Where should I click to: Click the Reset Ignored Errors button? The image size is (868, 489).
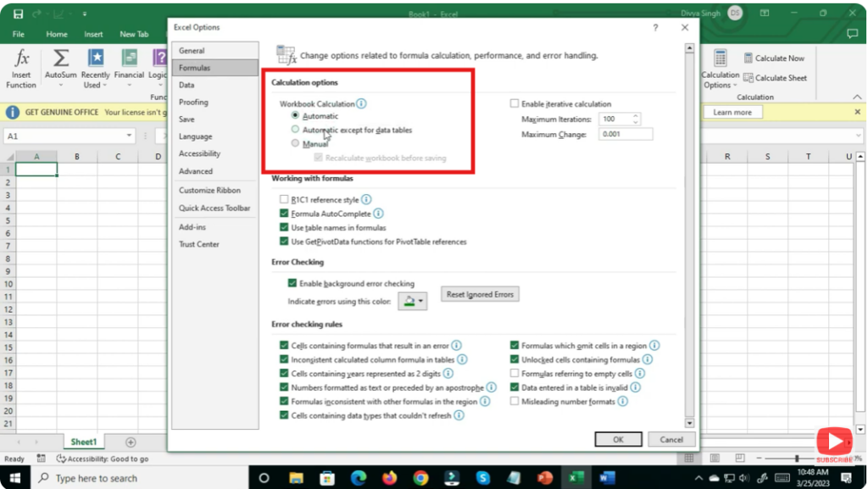click(x=480, y=294)
